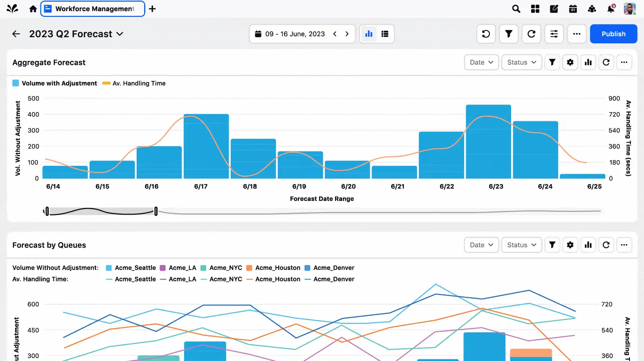Click the 6/25 bar in Aggregate Forecast

pyautogui.click(x=582, y=176)
